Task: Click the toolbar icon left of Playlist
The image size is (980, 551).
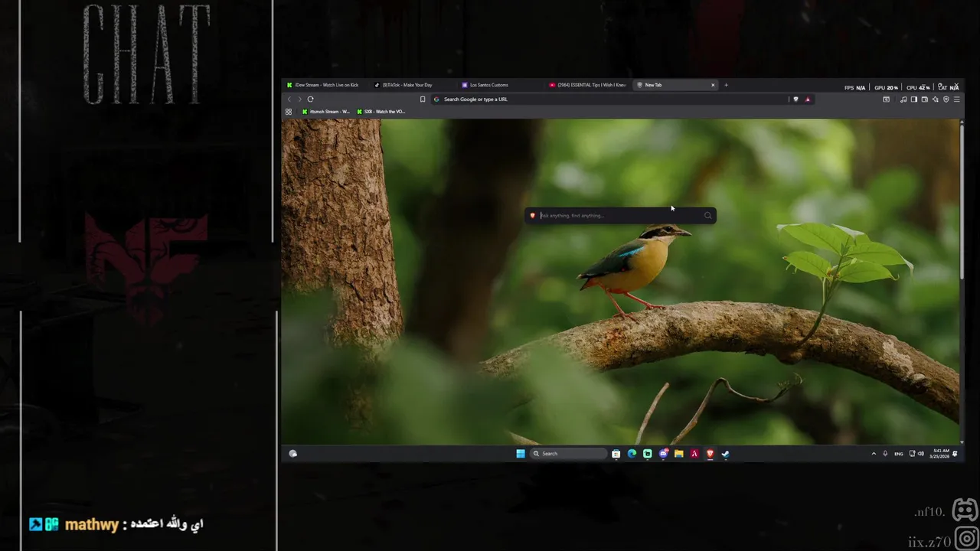Action: point(887,99)
